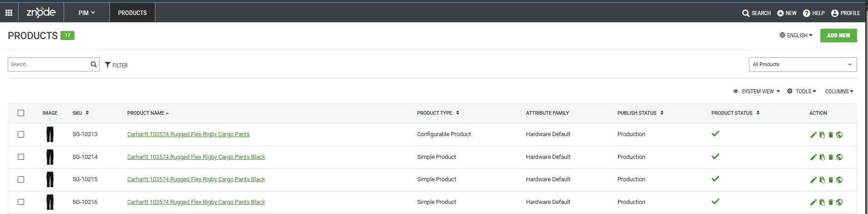Edit product SG-10216 pencil icon
Image resolution: width=868 pixels, height=214 pixels.
(x=813, y=202)
